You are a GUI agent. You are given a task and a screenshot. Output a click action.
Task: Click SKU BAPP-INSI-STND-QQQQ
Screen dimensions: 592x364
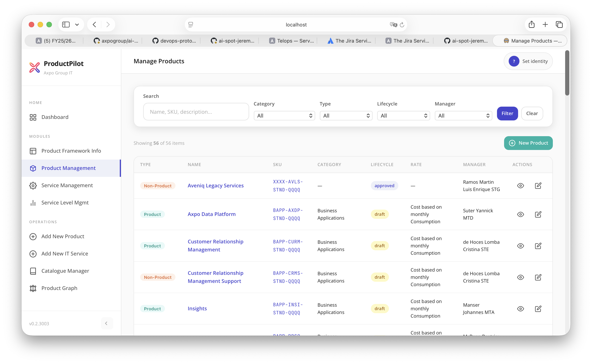288,309
